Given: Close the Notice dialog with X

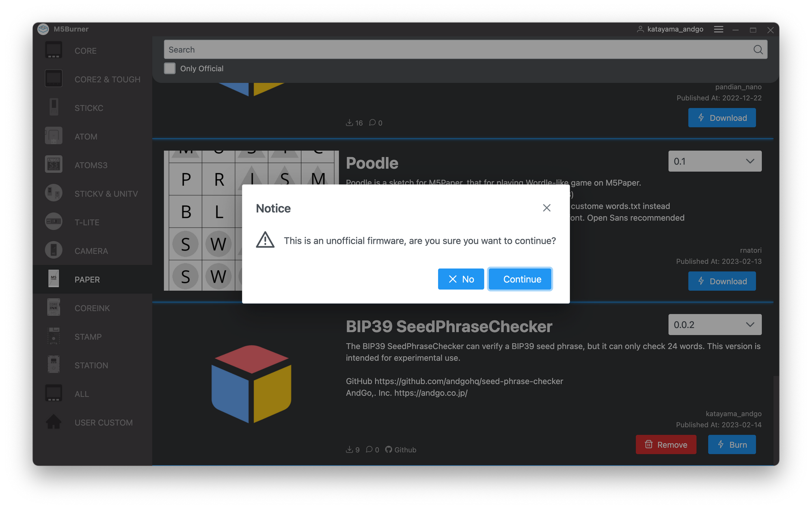Looking at the screenshot, I should tap(546, 208).
